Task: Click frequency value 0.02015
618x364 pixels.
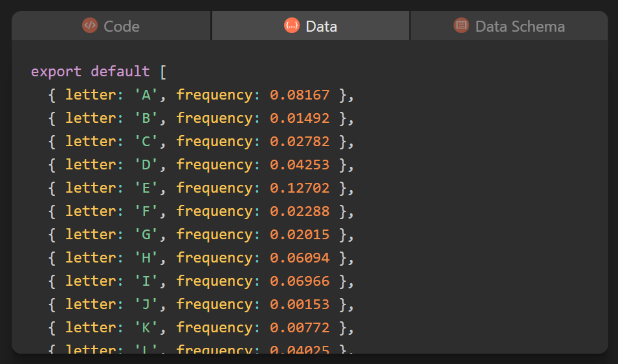Action: [x=300, y=235]
